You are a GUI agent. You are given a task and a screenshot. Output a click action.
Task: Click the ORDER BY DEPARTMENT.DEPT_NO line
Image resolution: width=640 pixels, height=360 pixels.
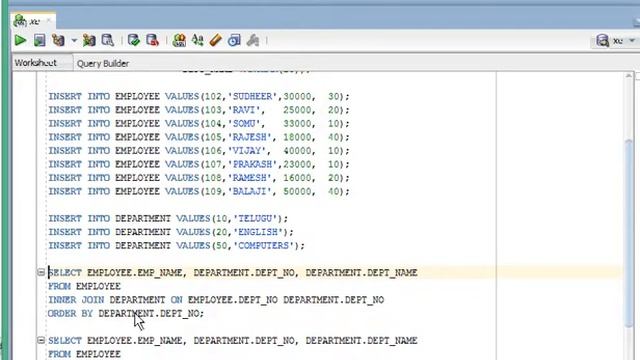[x=126, y=313]
